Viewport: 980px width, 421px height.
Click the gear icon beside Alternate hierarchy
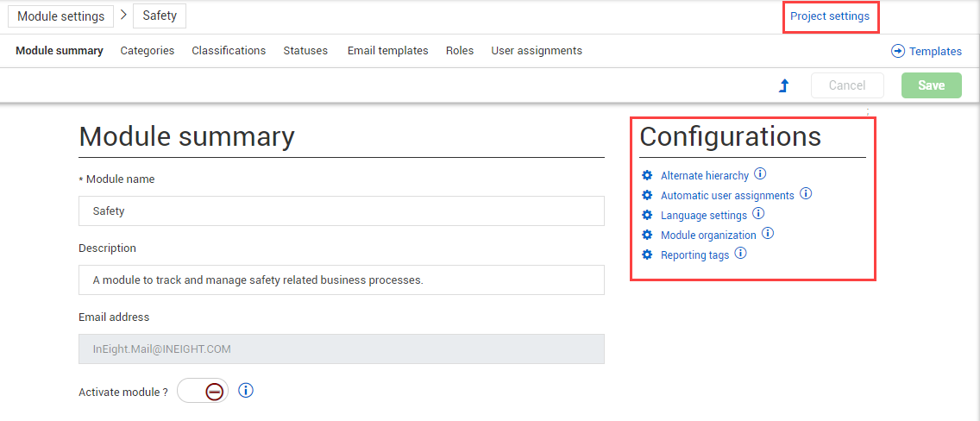coord(647,175)
